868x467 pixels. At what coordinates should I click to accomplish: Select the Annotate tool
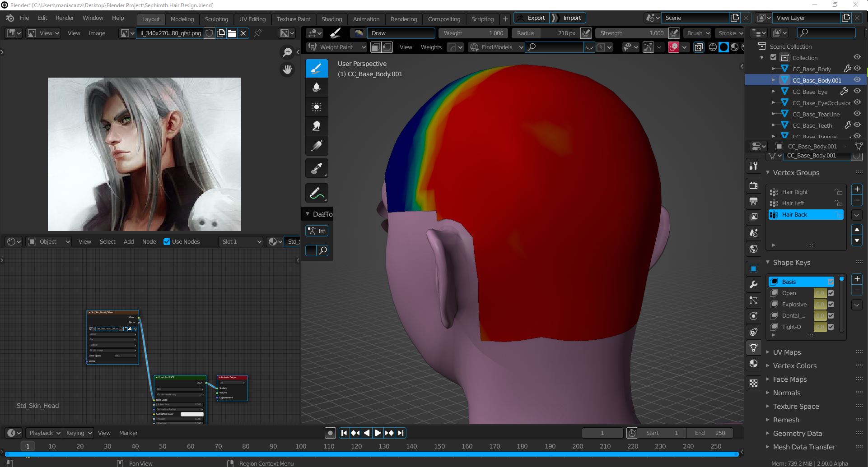point(317,193)
